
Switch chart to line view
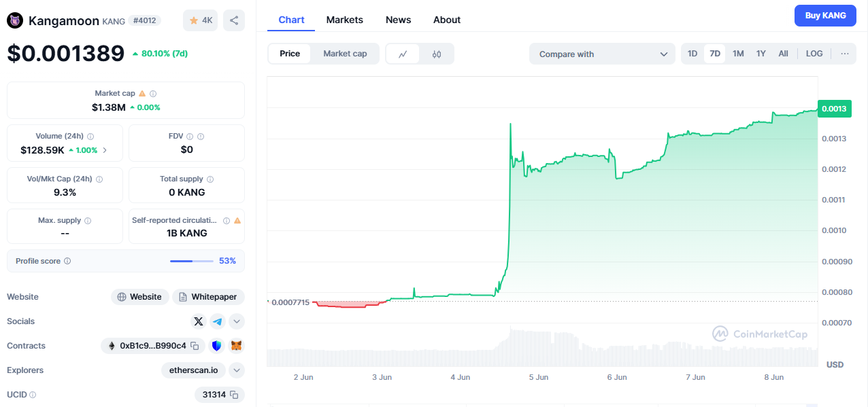tap(403, 54)
